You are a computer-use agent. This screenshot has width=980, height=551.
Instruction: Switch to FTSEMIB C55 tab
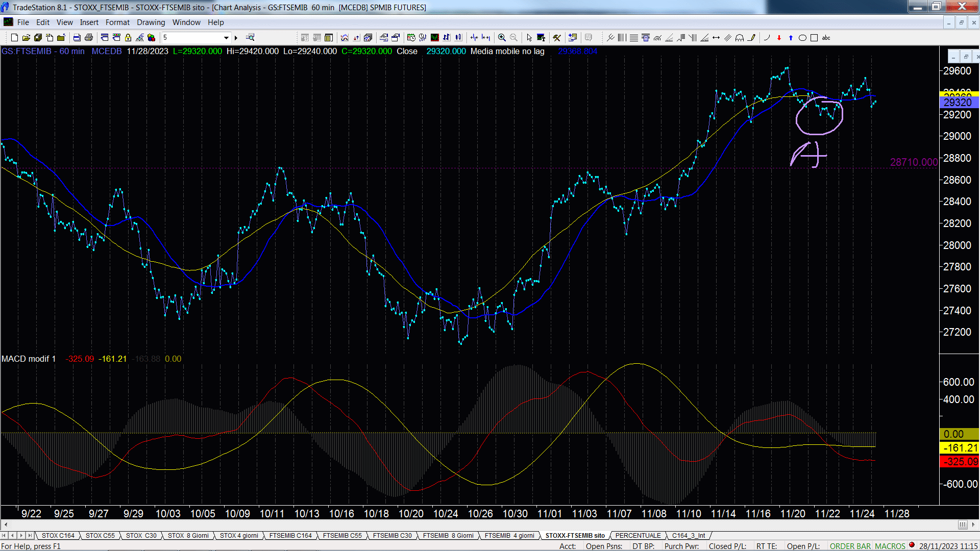(342, 536)
